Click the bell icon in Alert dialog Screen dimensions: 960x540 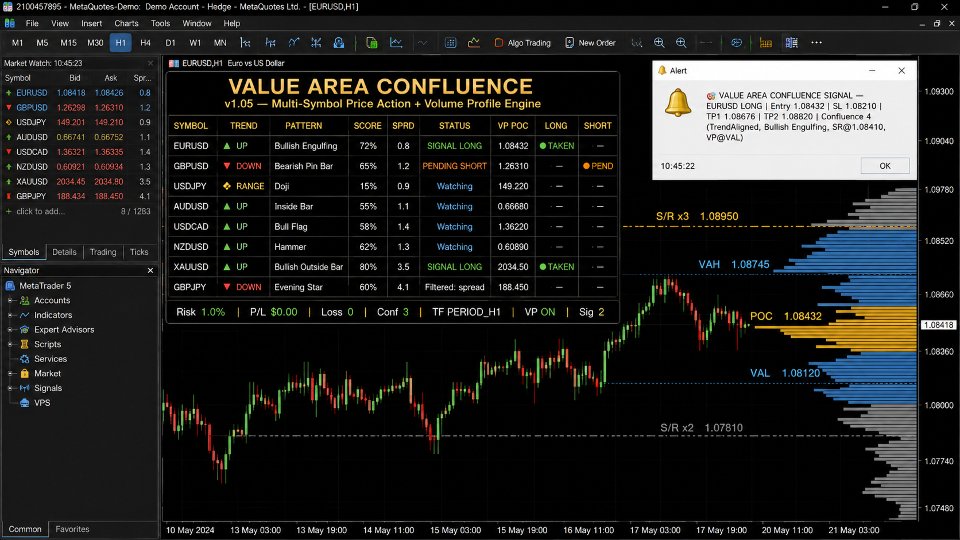678,103
